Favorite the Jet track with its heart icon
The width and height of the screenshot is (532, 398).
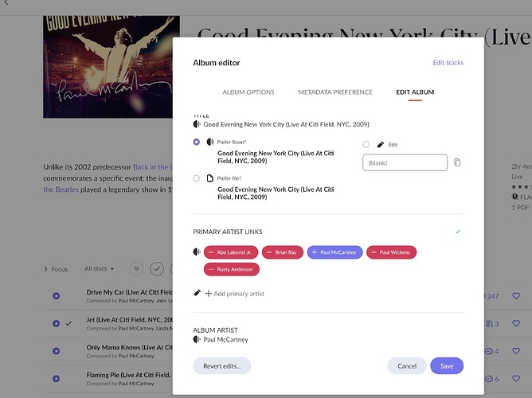click(x=516, y=323)
